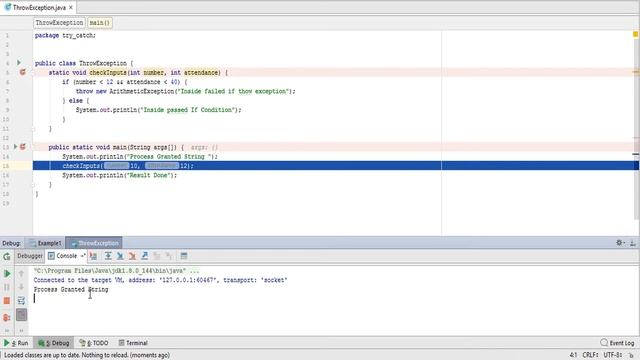This screenshot has width=640, height=360.
Task: Close the ThrowException.java tab
Action: point(71,7)
